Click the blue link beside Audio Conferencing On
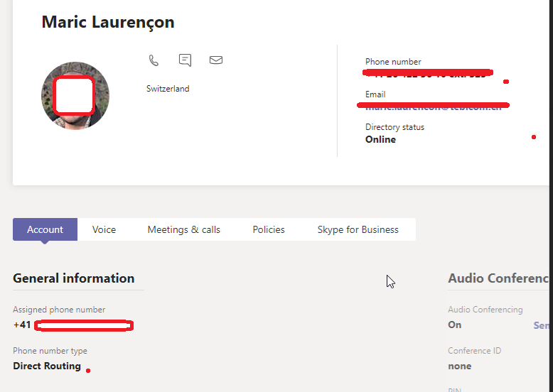Screen dimensions: 553x392 pyautogui.click(x=542, y=325)
